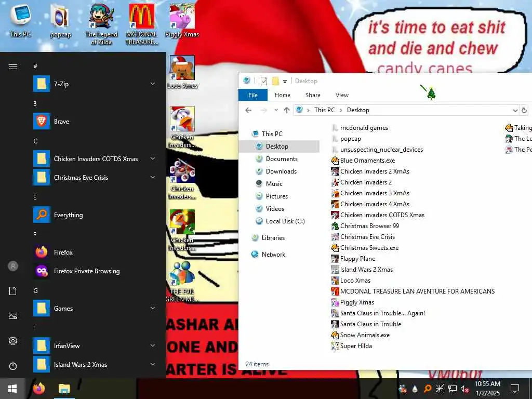Jump to letter B header in Start
The image size is (532, 399).
[35, 104]
